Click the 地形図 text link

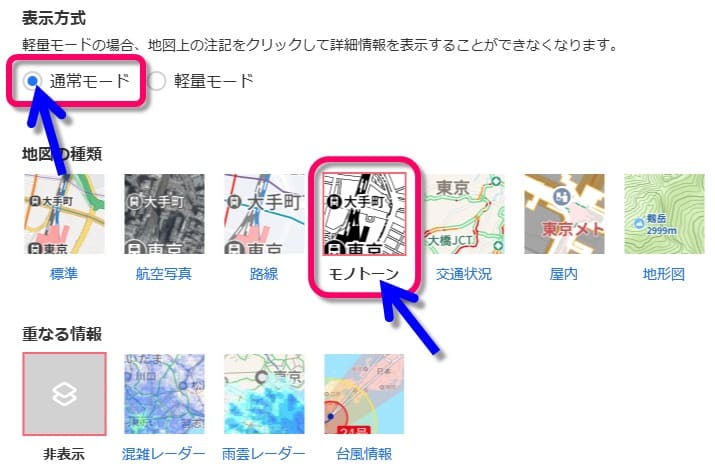(x=663, y=274)
